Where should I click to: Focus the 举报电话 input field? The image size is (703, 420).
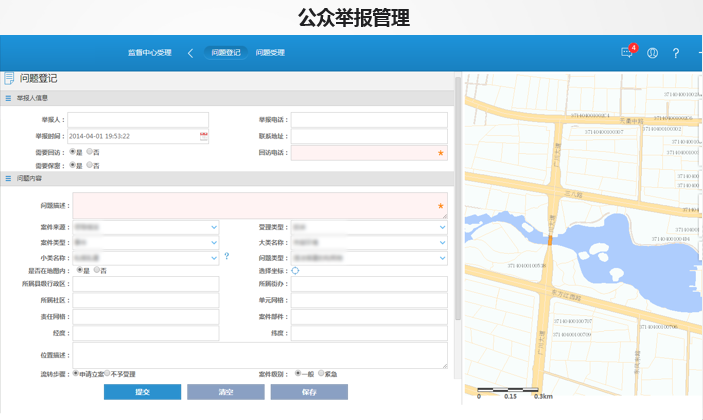pos(369,120)
